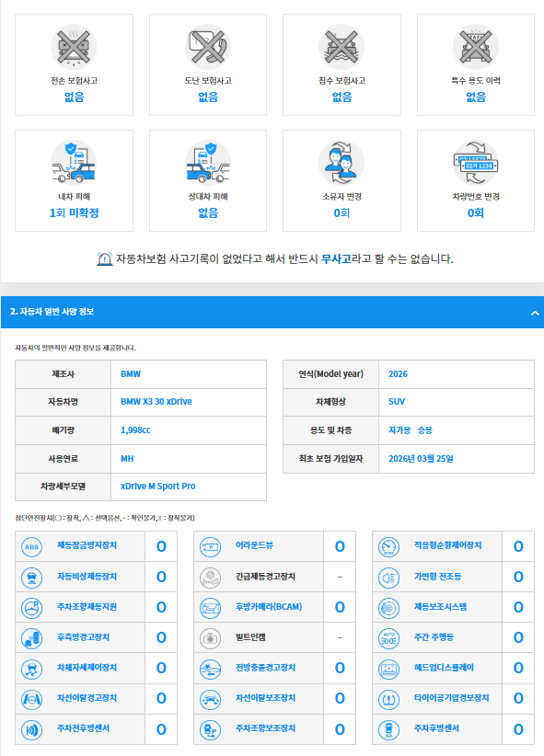
Task: Click the 최초 보험 가입일자 row header
Action: click(330, 459)
